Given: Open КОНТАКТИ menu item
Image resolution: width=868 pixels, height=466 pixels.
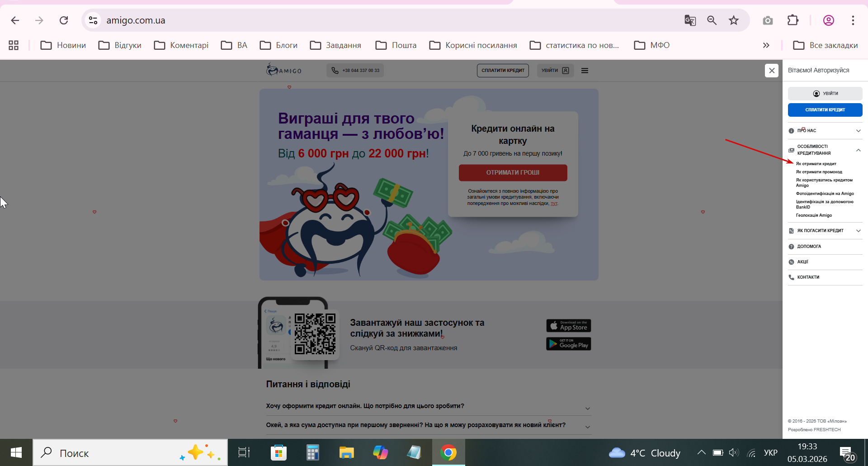Looking at the screenshot, I should pos(825,277).
